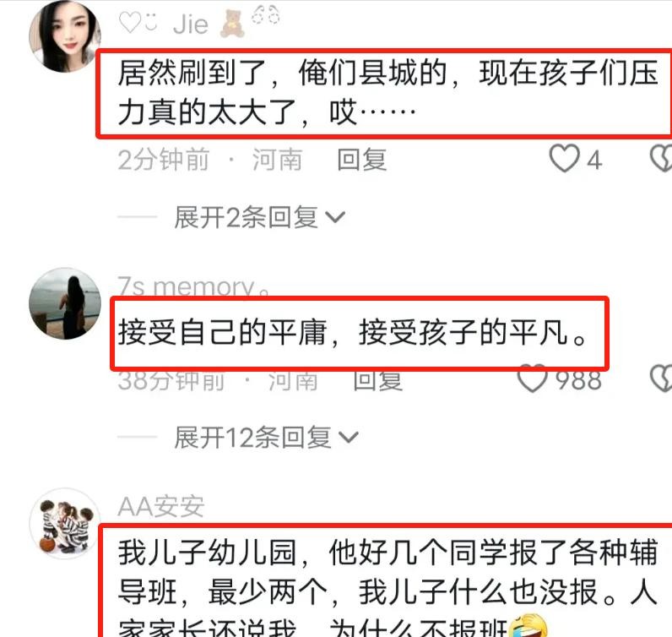This screenshot has width=672, height=637.
Task: Select comment 接受自己的平庸
Action: pos(352,333)
